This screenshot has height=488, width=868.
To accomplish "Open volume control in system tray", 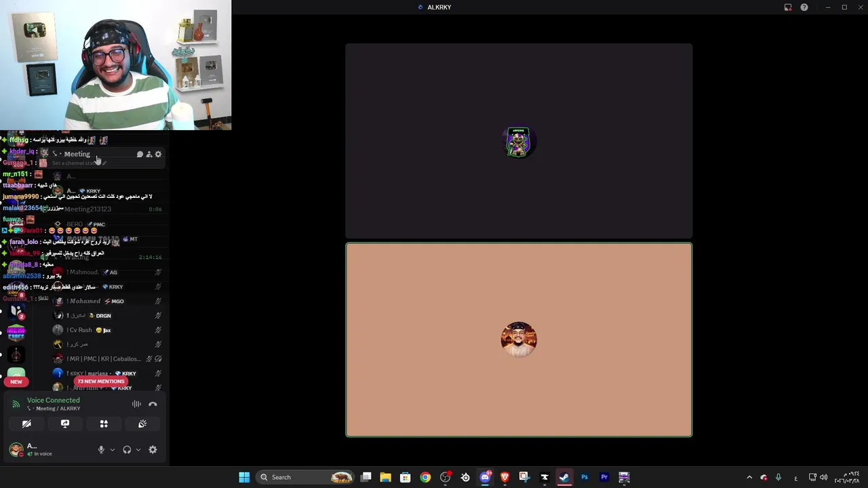I will [x=823, y=477].
